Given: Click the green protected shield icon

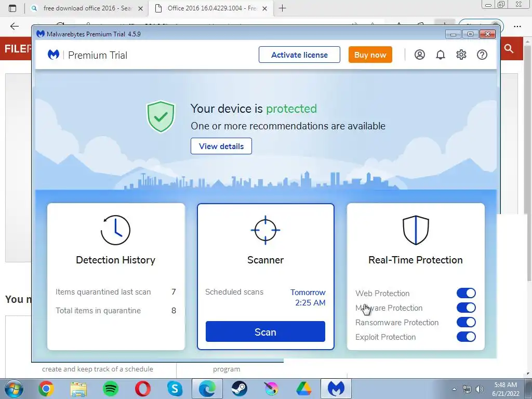Looking at the screenshot, I should tap(161, 116).
